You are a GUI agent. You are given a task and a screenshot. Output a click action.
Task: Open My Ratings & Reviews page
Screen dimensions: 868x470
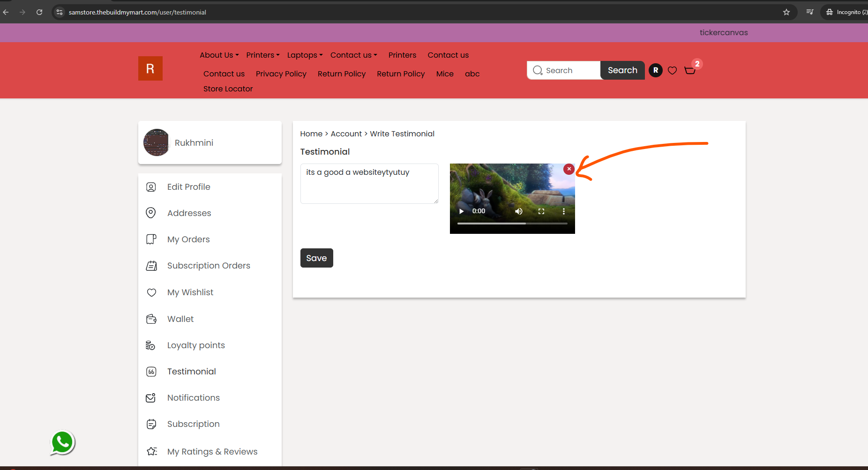pos(212,452)
